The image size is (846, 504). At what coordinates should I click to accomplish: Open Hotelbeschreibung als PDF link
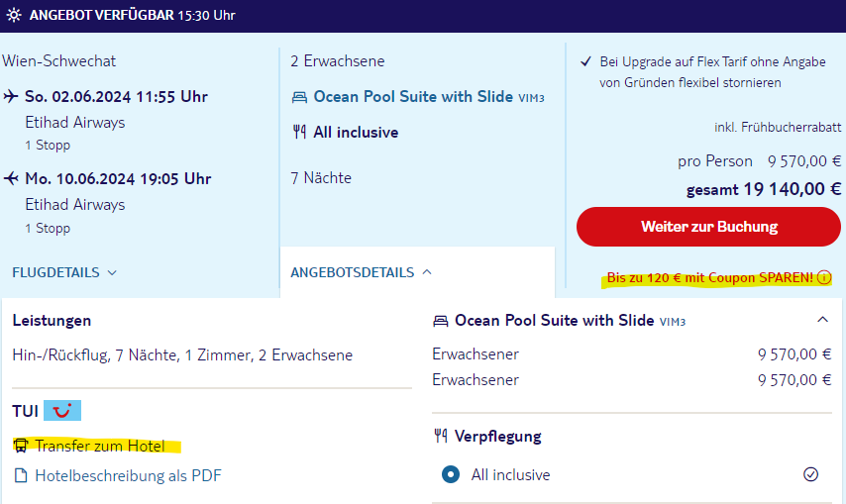pyautogui.click(x=128, y=475)
